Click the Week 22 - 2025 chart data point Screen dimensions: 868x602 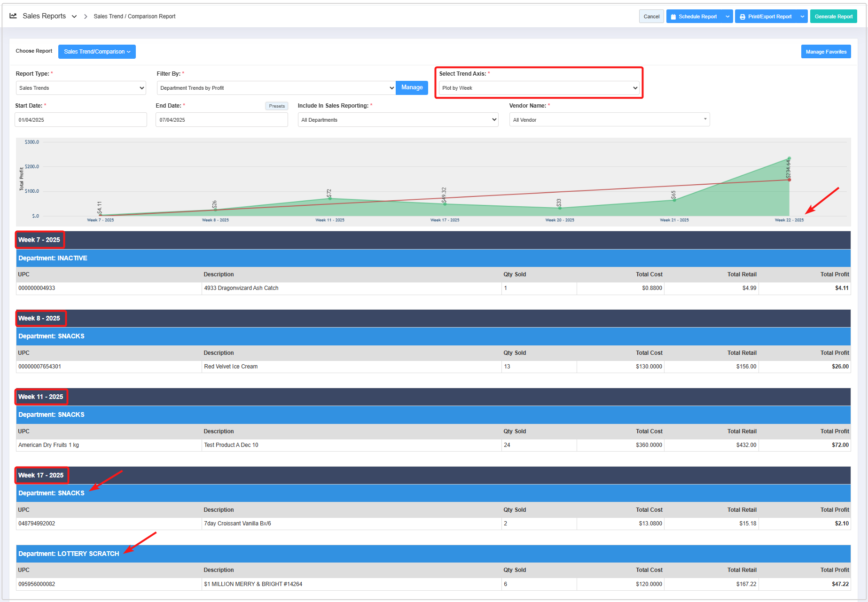(789, 158)
